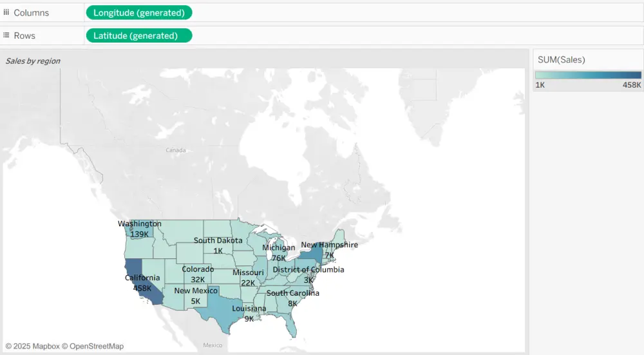Click the Rows shelf label
Screen dimensions: 644x355
point(24,35)
